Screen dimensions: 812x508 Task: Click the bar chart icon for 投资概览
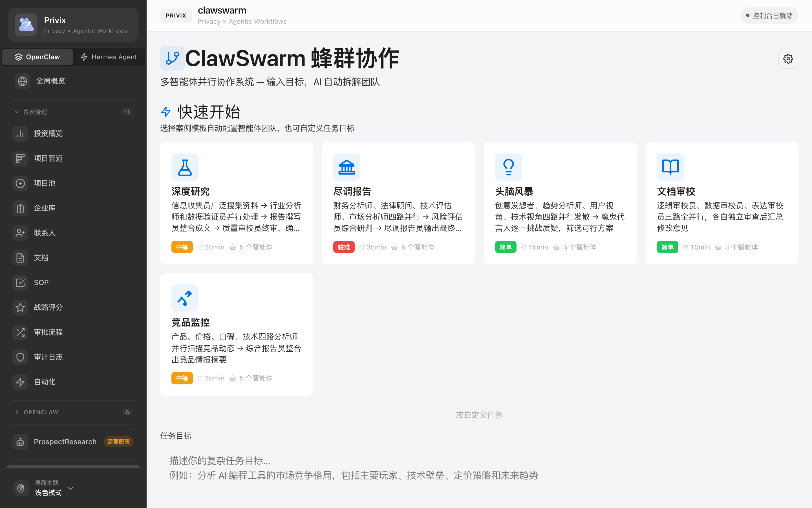[x=20, y=133]
